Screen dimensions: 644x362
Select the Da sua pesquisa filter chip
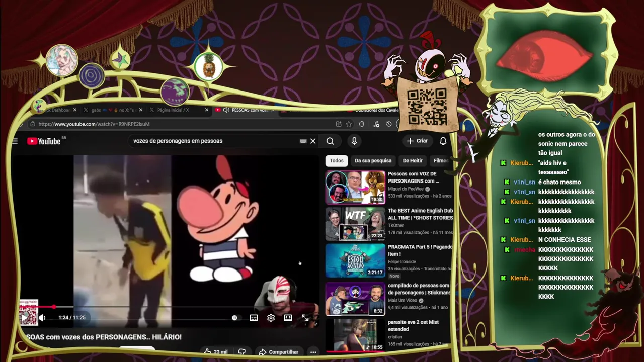coord(373,161)
